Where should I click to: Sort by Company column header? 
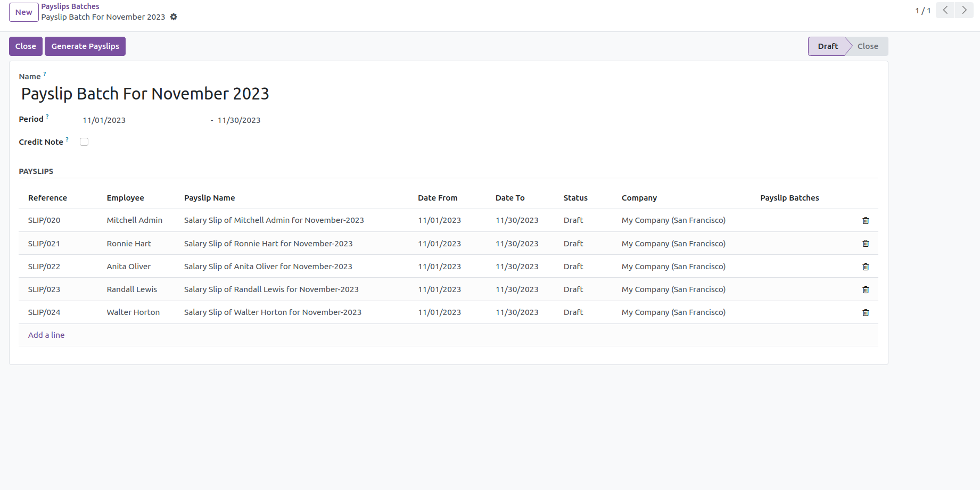[x=639, y=198]
